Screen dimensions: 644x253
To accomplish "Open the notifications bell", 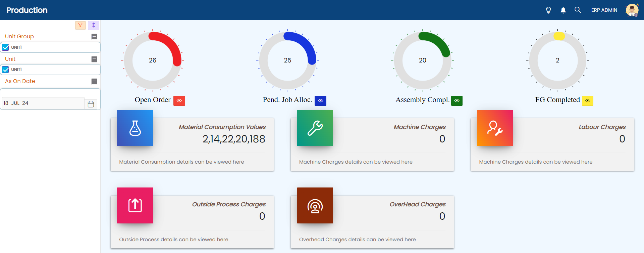I will [x=563, y=10].
